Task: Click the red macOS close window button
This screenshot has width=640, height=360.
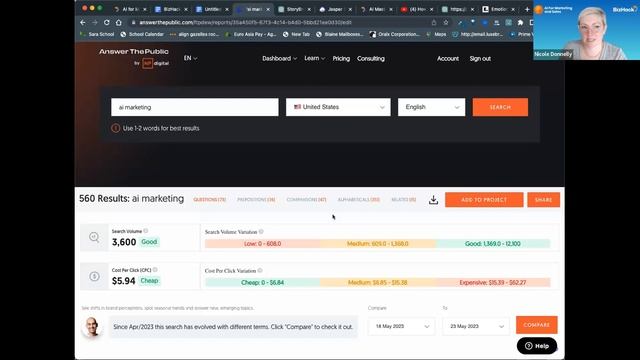Action: click(x=84, y=8)
